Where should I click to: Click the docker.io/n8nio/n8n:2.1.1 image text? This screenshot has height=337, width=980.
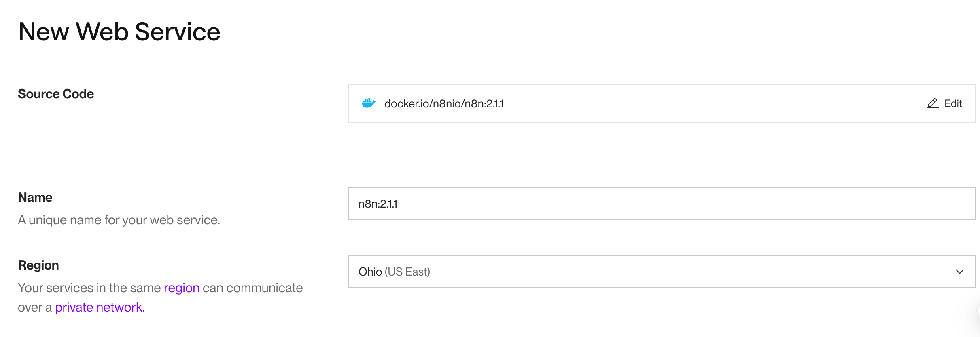444,104
